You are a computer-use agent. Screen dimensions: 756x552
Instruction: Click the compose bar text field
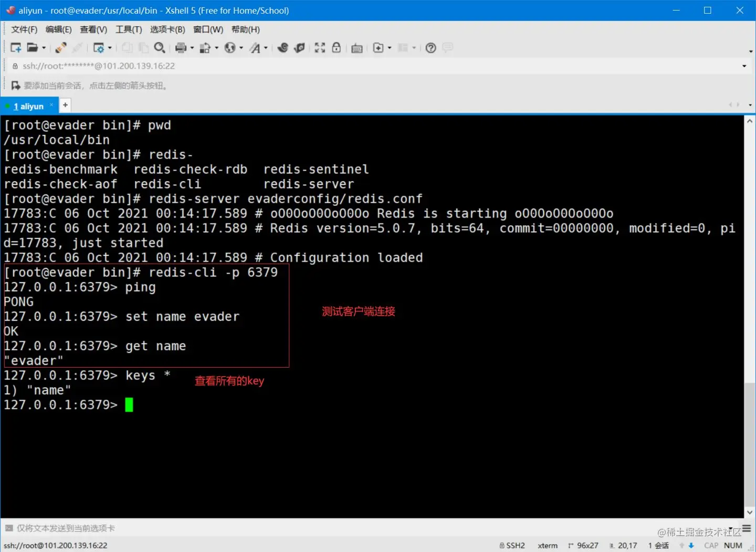point(367,528)
